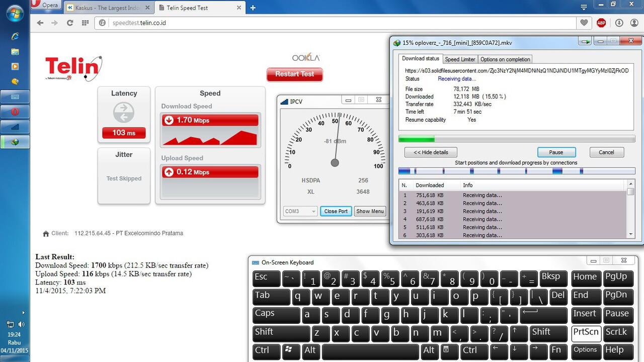Click connection row 4 with 687,618 KB

pos(513,219)
